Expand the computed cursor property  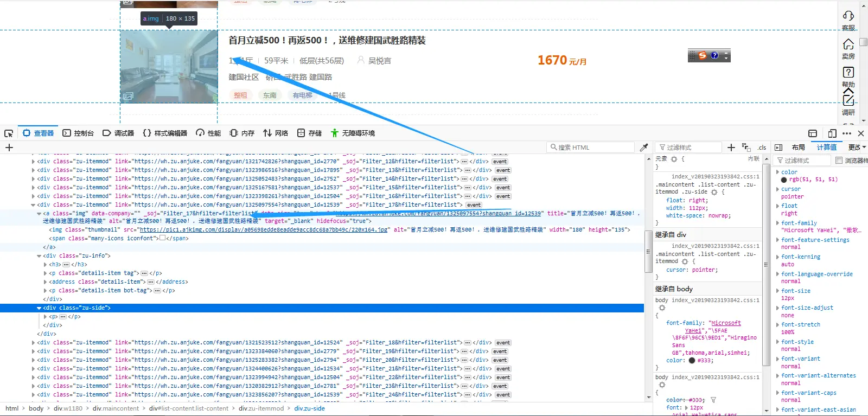(777, 189)
